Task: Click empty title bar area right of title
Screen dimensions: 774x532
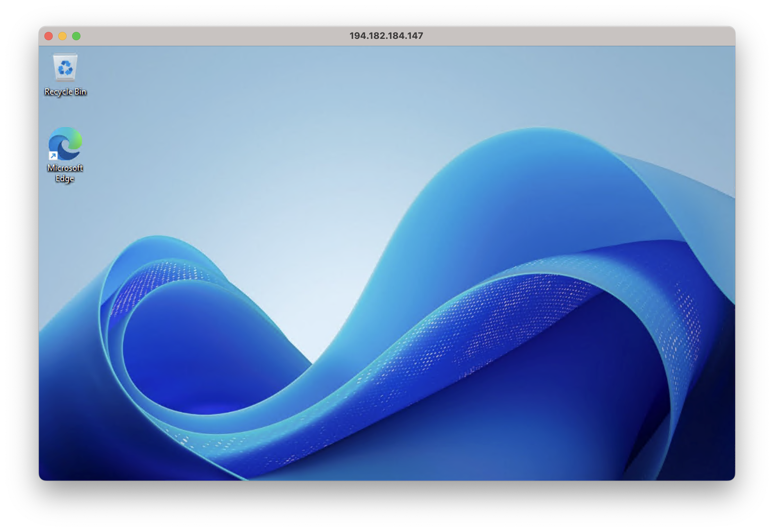Action: coord(572,36)
